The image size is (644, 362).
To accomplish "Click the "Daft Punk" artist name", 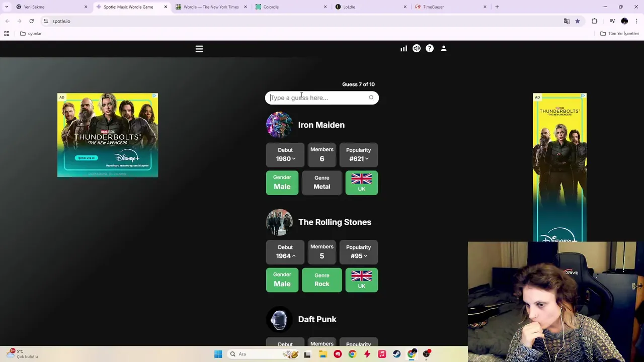I will pyautogui.click(x=317, y=319).
